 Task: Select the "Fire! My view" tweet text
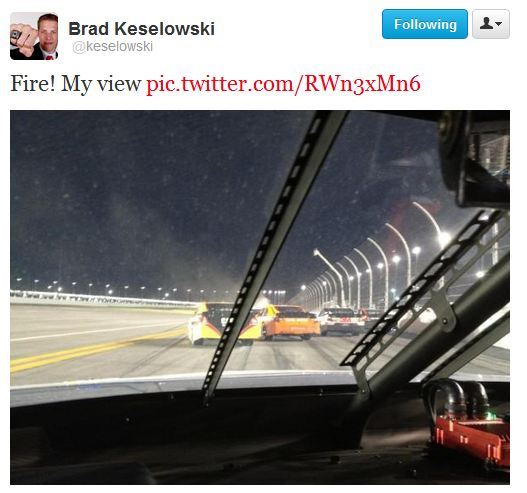click(76, 83)
